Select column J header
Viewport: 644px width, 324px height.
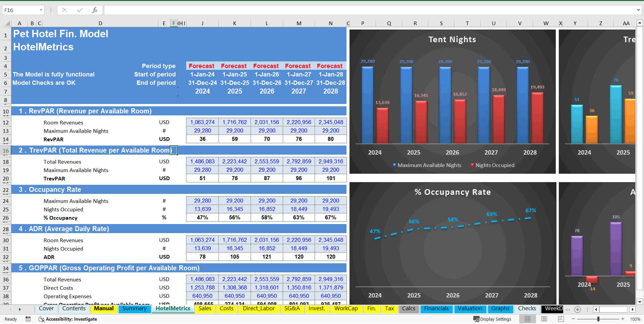point(202,23)
